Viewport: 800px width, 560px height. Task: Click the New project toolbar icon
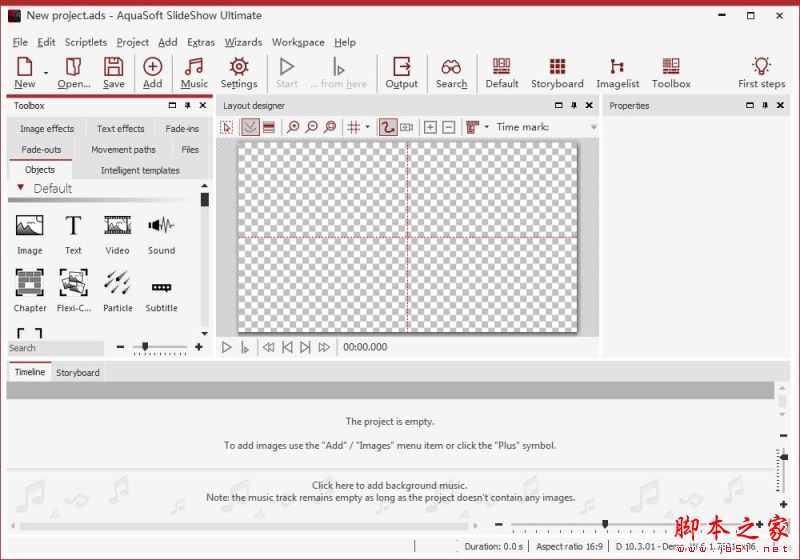[24, 72]
